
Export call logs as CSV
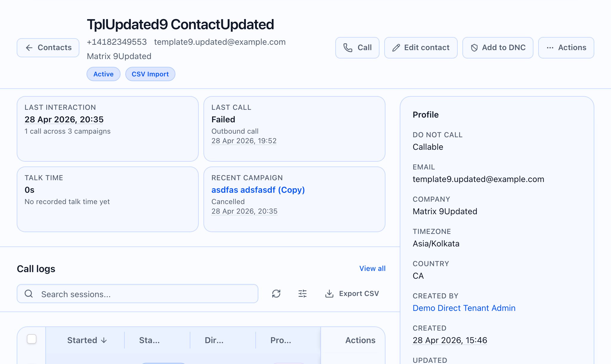[352, 294]
